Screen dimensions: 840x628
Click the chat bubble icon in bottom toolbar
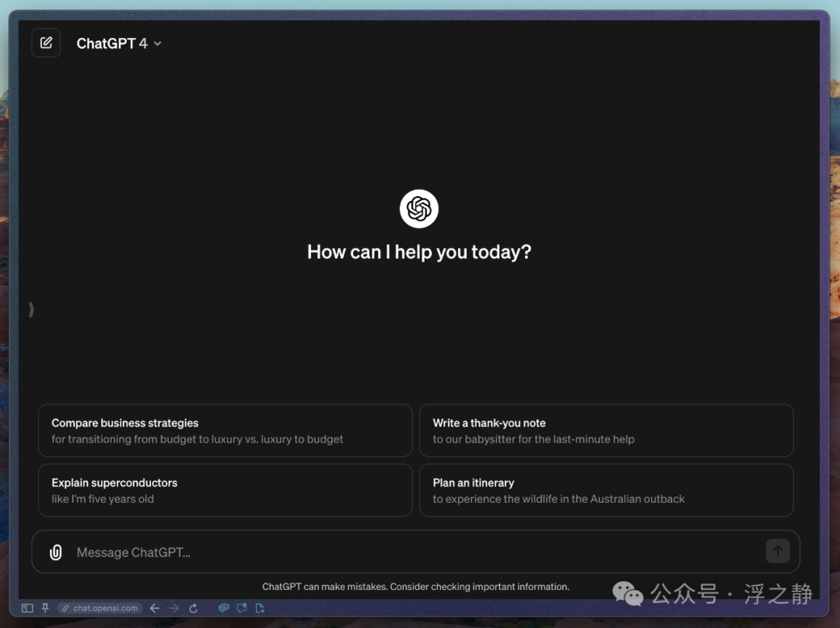pyautogui.click(x=242, y=608)
